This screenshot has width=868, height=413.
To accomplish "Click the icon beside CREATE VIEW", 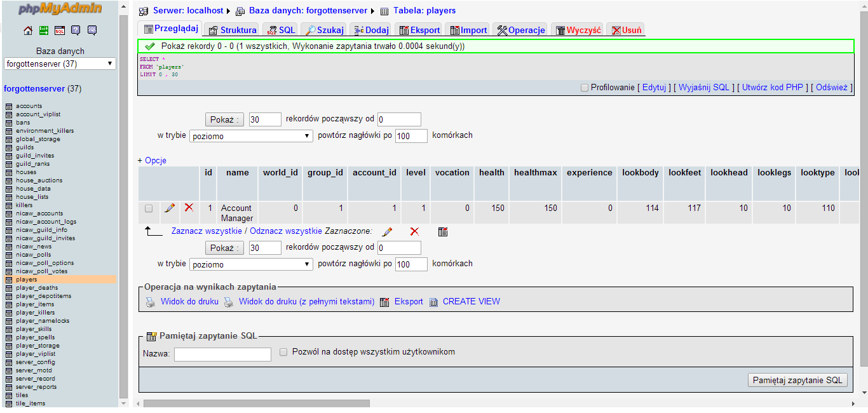I will pyautogui.click(x=434, y=302).
